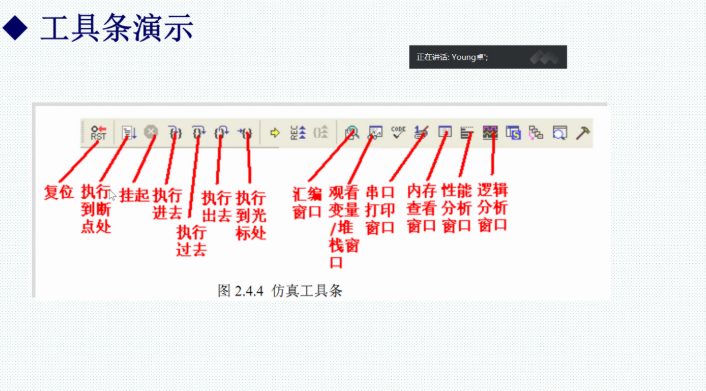Open the Performance Analyzer window icon

tap(467, 132)
